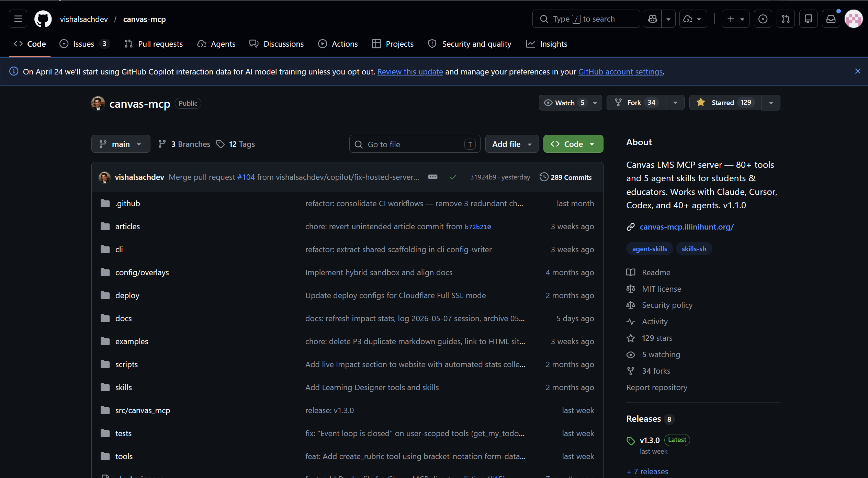Dismiss the Copilot data training banner
The width and height of the screenshot is (868, 478).
click(858, 71)
